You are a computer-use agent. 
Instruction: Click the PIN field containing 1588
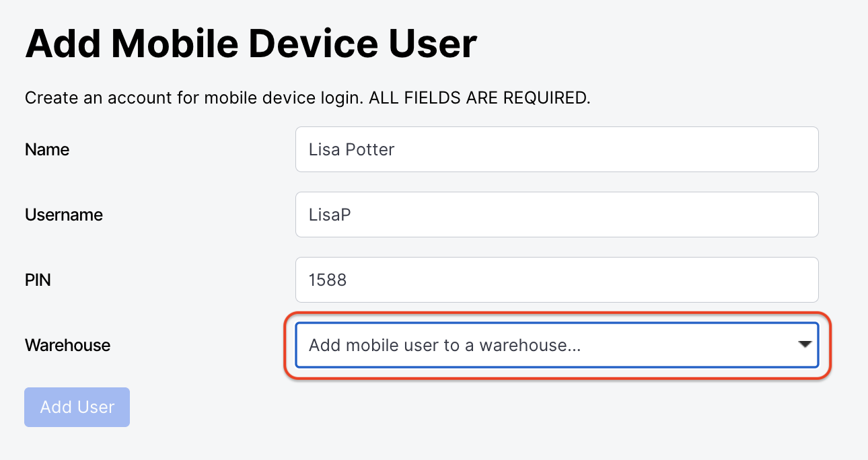coord(556,280)
